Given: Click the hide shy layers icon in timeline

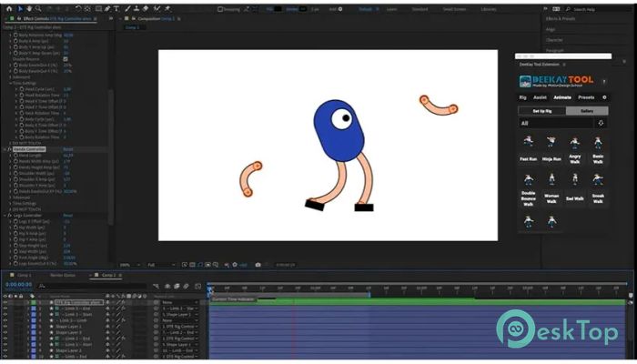Looking at the screenshot, I should 167,287.
